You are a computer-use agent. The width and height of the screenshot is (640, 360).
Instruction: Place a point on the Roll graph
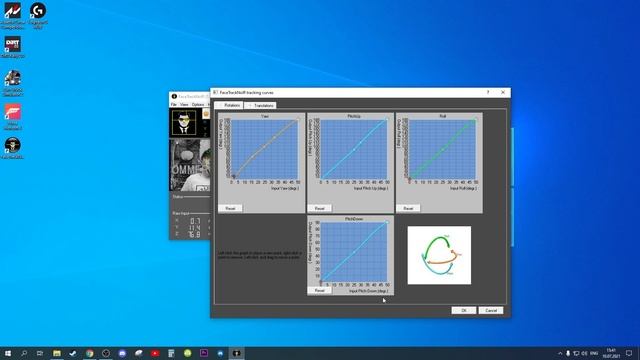click(442, 149)
